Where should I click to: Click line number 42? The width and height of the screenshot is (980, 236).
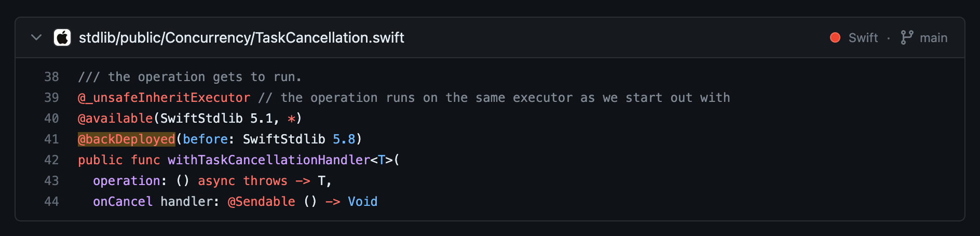(51, 160)
